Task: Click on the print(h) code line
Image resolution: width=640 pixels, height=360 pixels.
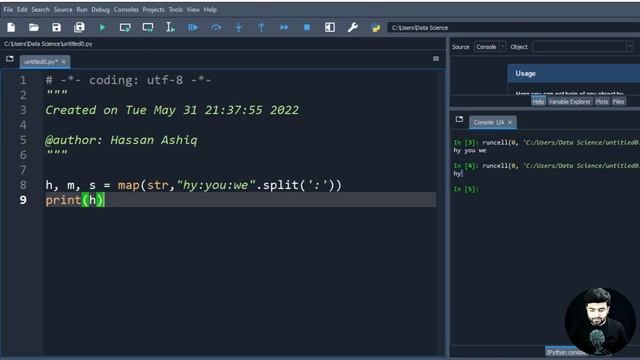Action: click(x=75, y=200)
